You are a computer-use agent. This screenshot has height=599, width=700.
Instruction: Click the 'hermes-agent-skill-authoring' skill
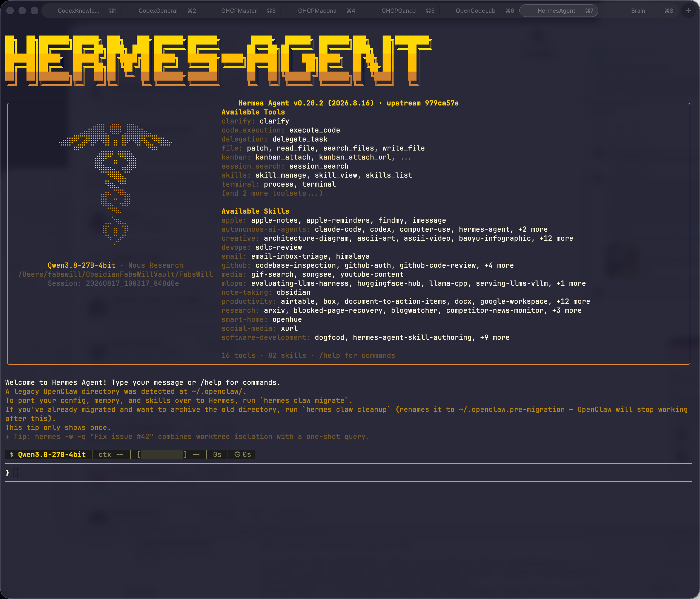click(412, 337)
